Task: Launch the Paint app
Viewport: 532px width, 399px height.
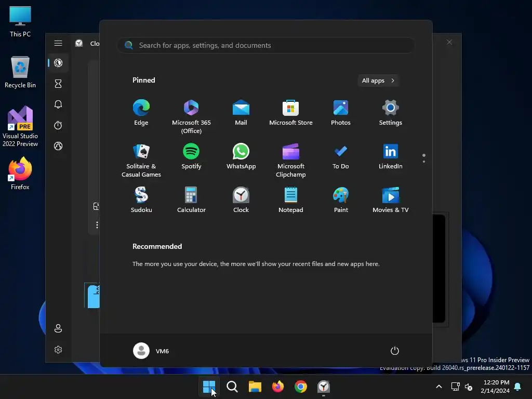Action: coord(341,200)
